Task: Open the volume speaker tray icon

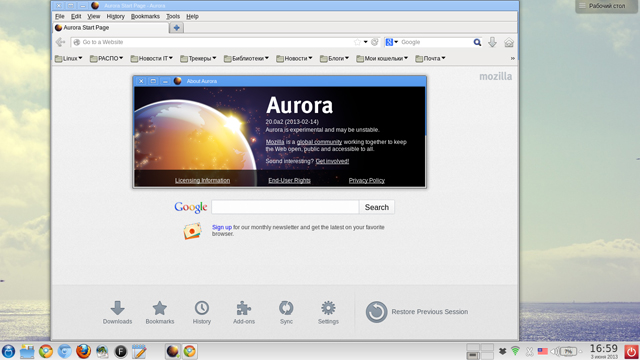Action: tap(555, 351)
